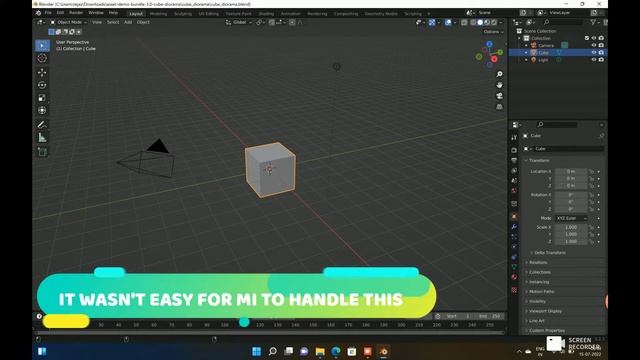Disable Camera object in renders
Image resolution: width=640 pixels, height=360 pixels.
pyautogui.click(x=601, y=45)
